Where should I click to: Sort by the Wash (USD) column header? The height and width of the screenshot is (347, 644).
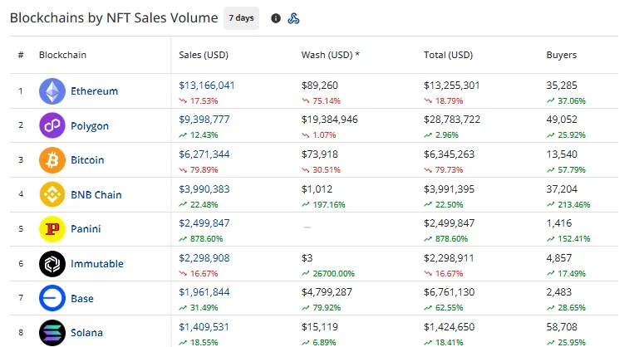330,55
